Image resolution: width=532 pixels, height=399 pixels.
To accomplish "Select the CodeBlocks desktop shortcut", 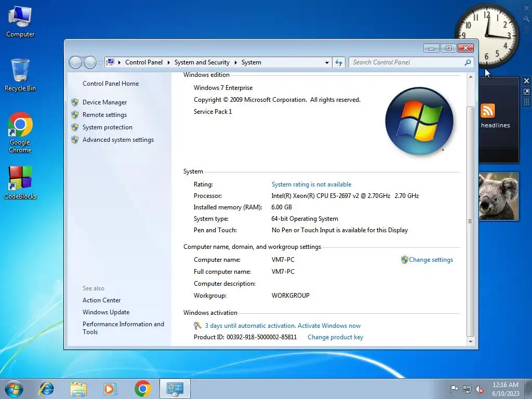I will tap(20, 182).
